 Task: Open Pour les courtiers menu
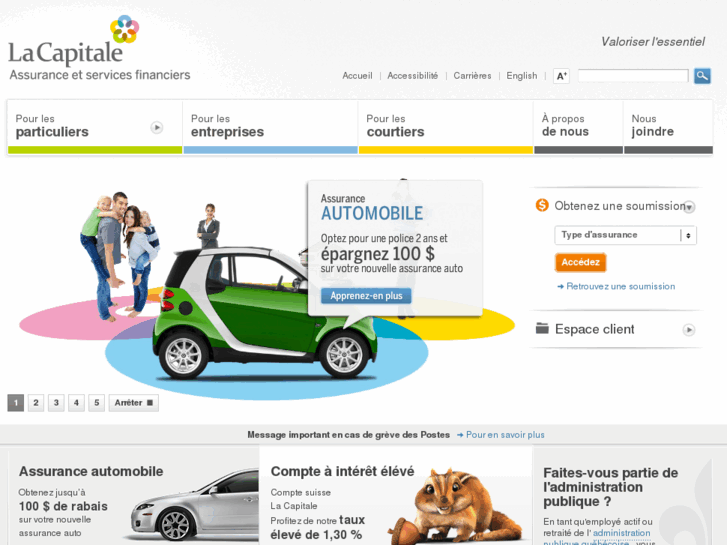[x=446, y=127]
